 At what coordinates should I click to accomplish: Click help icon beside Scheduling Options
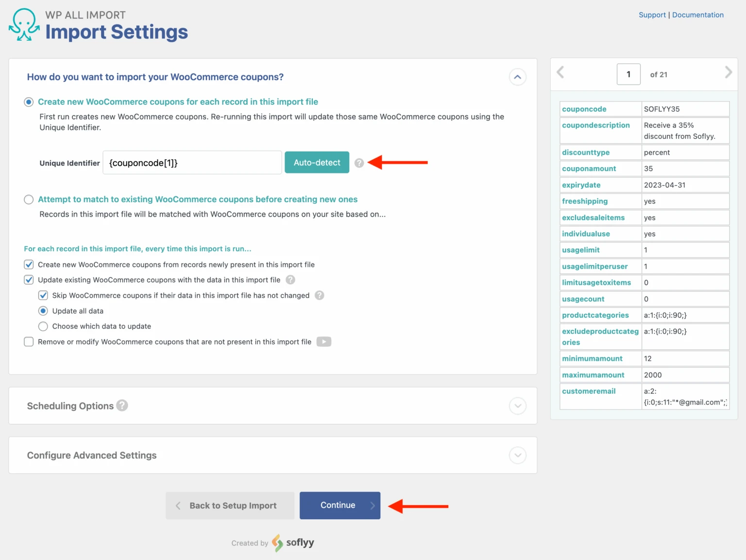[x=122, y=405]
